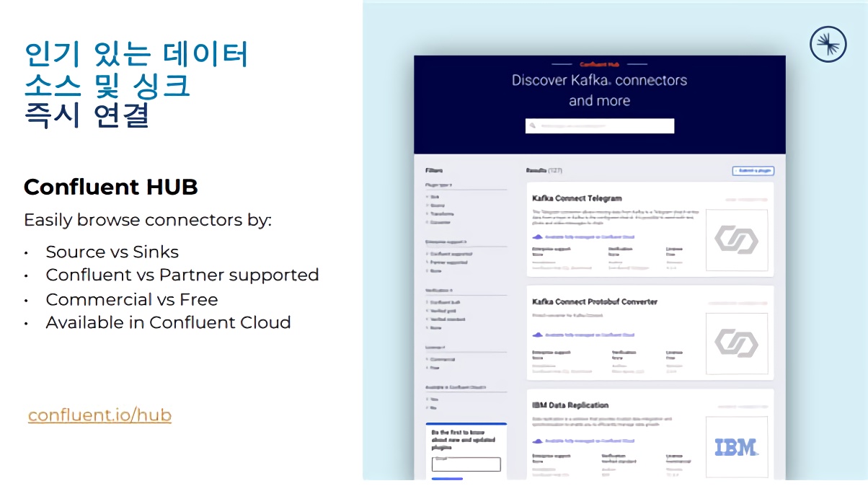The width and height of the screenshot is (868, 486).
Task: Click the IBM logo thumbnail
Action: coord(736,447)
